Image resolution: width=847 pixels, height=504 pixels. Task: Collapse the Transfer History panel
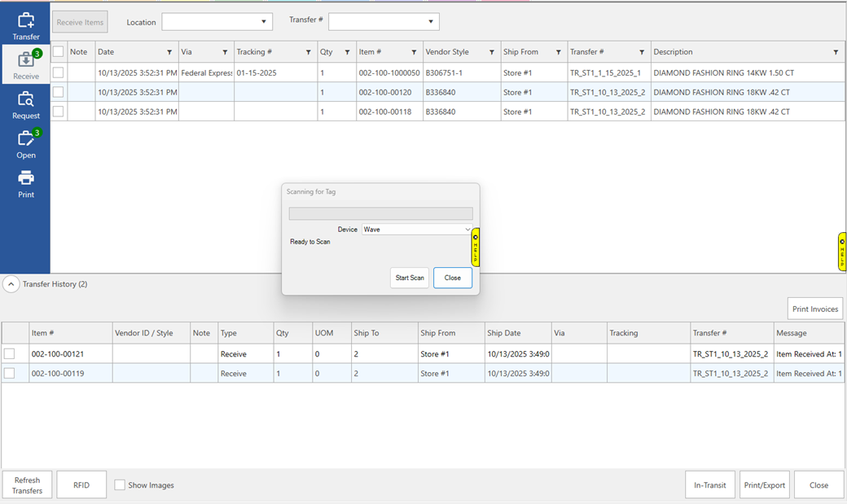pos(11,284)
